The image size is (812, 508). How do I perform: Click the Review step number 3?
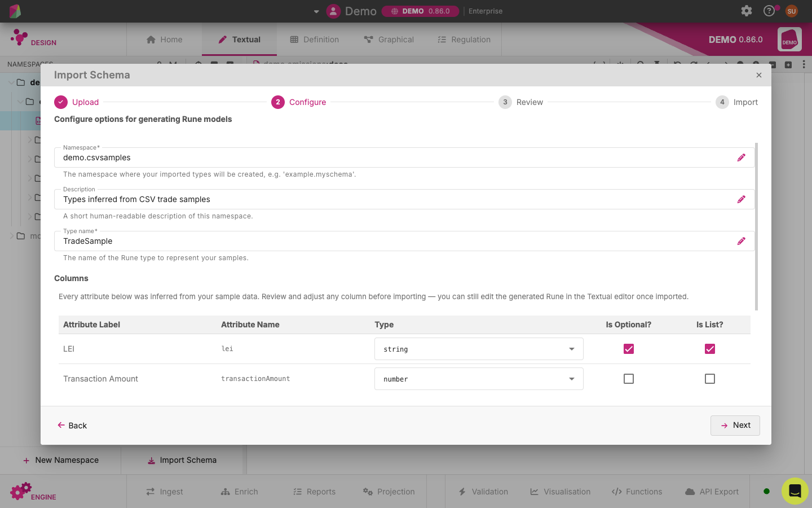point(505,102)
